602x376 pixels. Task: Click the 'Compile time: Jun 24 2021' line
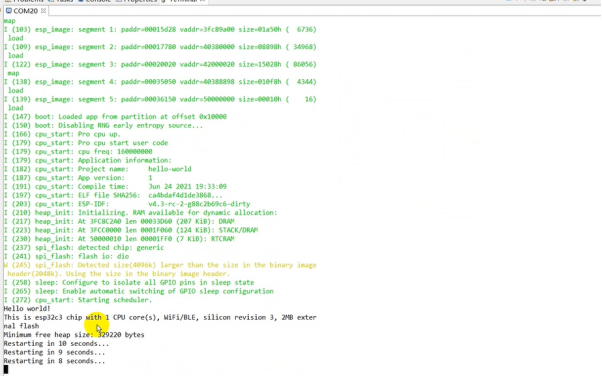[115, 186]
